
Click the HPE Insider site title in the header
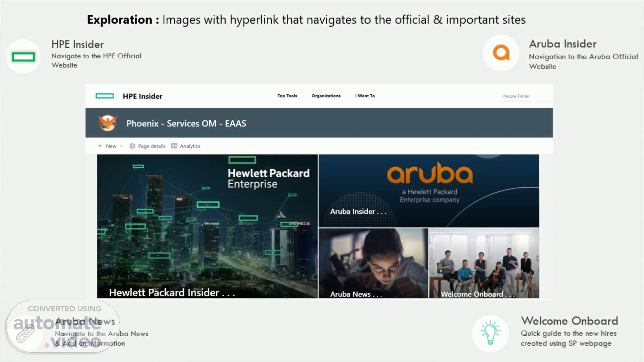(143, 96)
